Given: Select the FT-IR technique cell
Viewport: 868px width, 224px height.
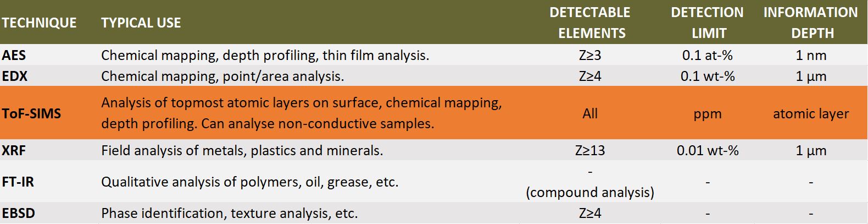Looking at the screenshot, I should [x=18, y=182].
